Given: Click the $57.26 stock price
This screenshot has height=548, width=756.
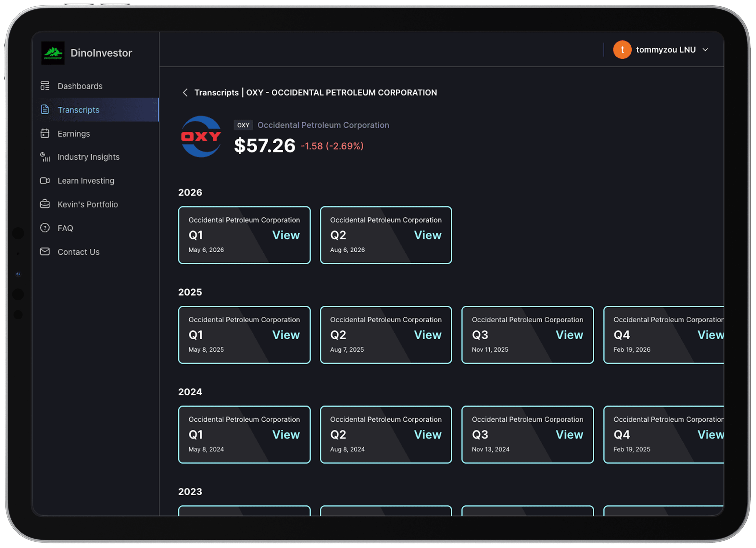Looking at the screenshot, I should (x=265, y=146).
